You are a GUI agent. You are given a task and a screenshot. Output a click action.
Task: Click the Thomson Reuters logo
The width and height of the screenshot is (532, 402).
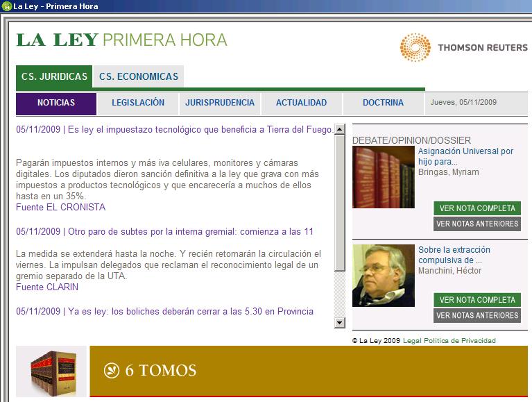point(463,47)
